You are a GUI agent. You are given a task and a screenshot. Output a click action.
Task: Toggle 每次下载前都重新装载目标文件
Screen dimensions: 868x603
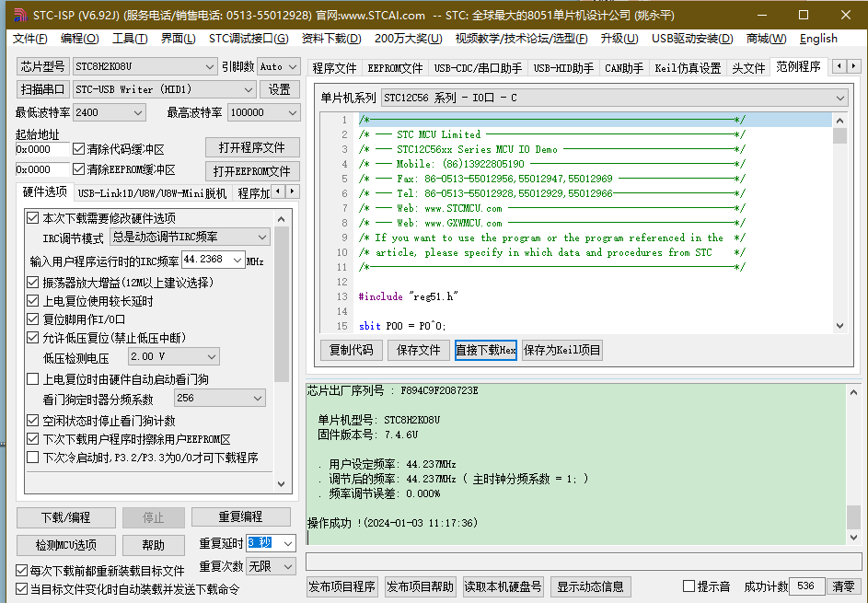[21, 571]
